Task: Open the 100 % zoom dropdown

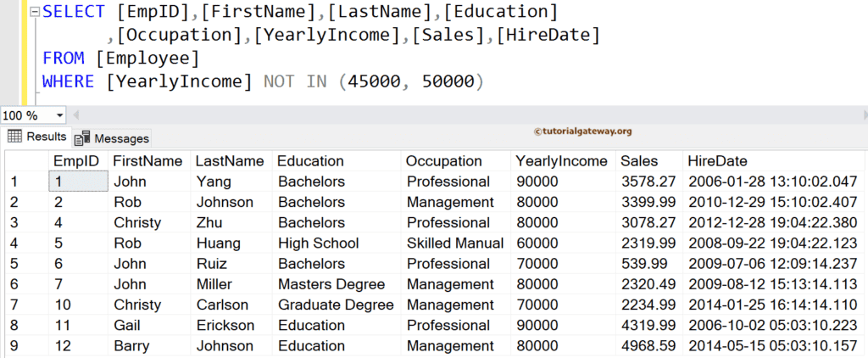Action: point(59,115)
